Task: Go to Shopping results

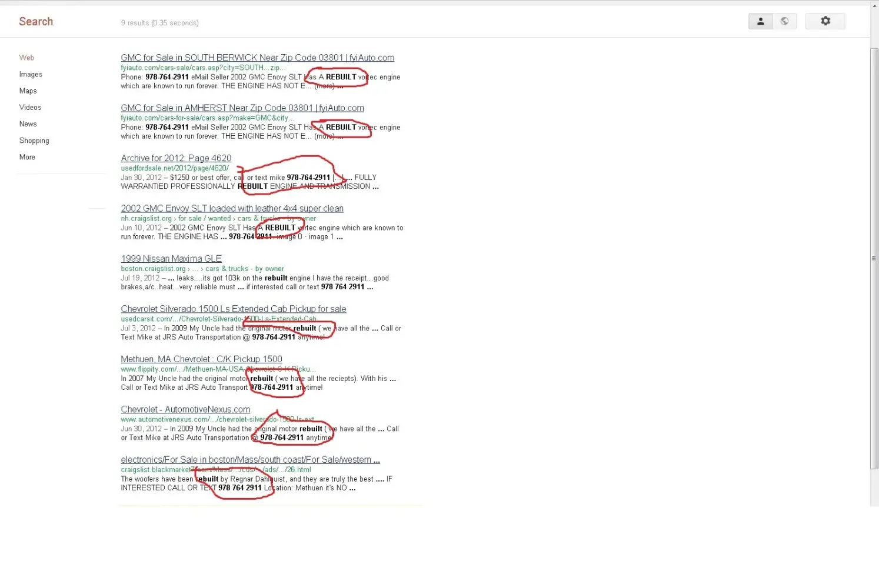Action: click(34, 141)
